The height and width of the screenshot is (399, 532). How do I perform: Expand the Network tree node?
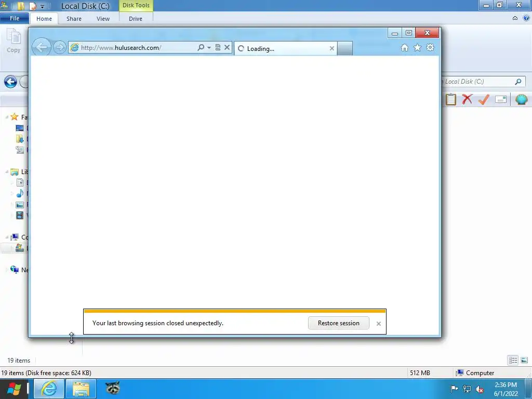click(x=6, y=270)
